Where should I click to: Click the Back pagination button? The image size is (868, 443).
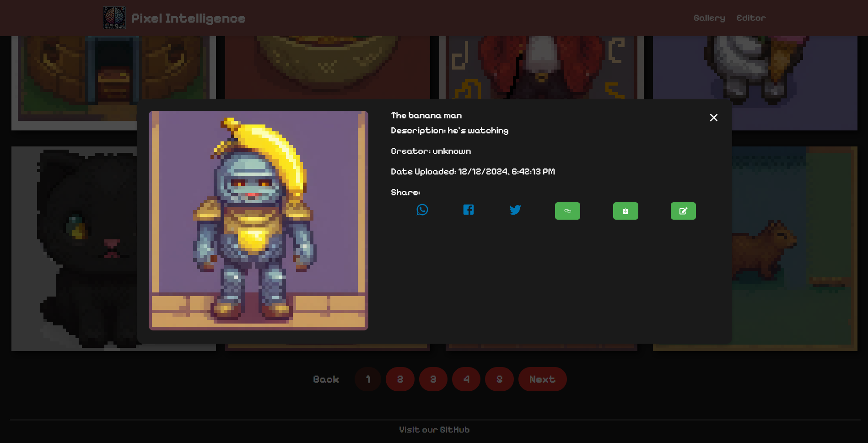pos(326,379)
